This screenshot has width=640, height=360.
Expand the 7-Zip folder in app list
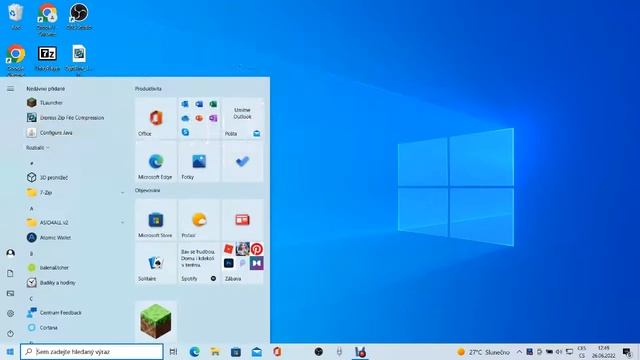[76, 192]
